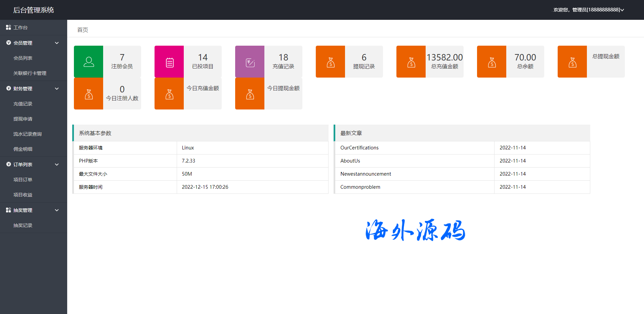Go to 会员列表 menu item

click(x=23, y=58)
